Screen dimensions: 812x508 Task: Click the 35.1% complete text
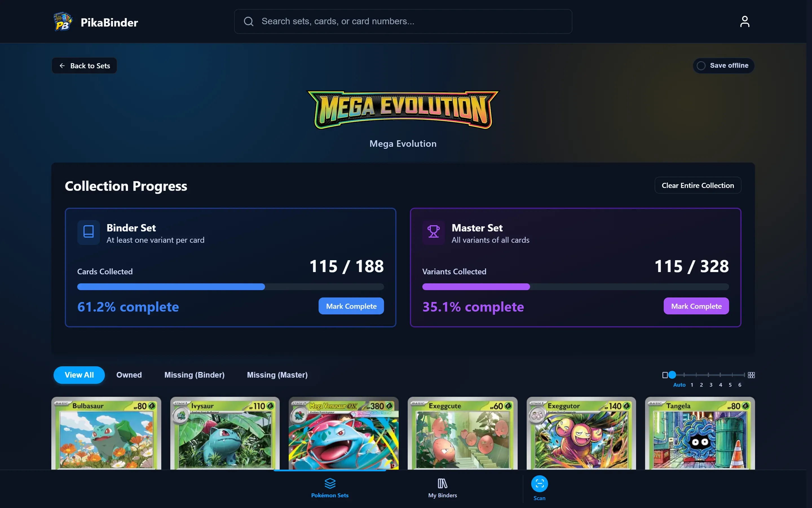[473, 307]
